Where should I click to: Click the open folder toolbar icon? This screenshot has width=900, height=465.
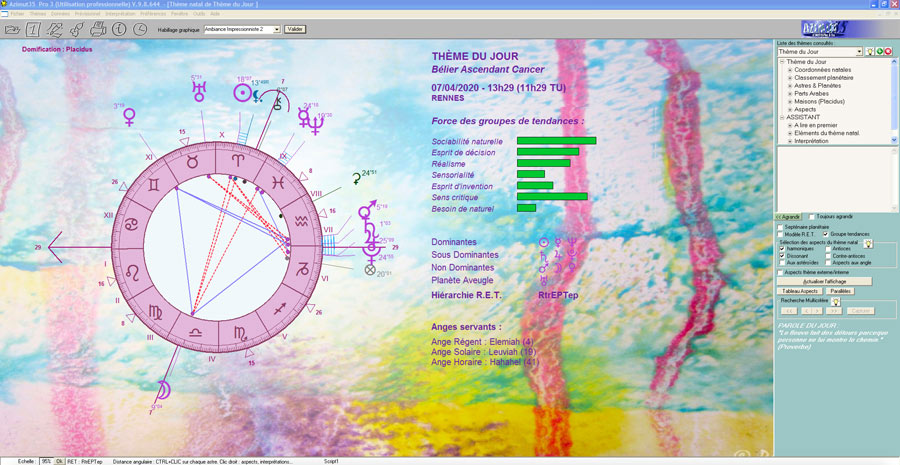14,29
